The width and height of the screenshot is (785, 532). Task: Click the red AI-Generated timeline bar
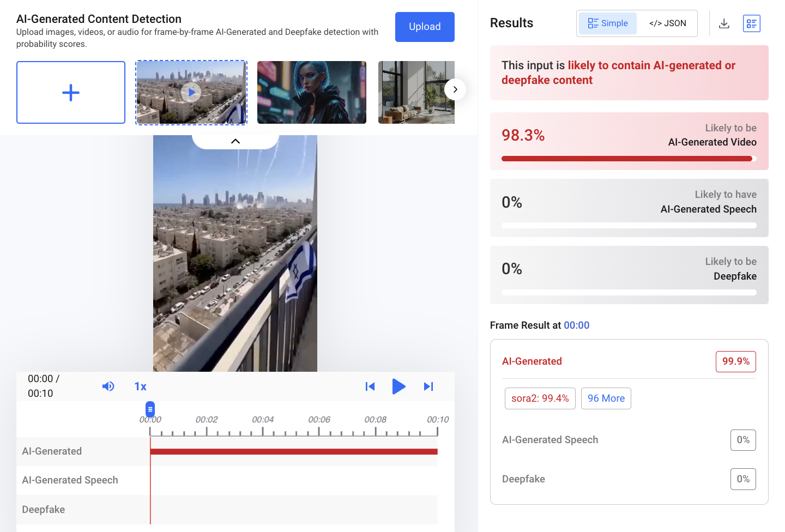(294, 451)
